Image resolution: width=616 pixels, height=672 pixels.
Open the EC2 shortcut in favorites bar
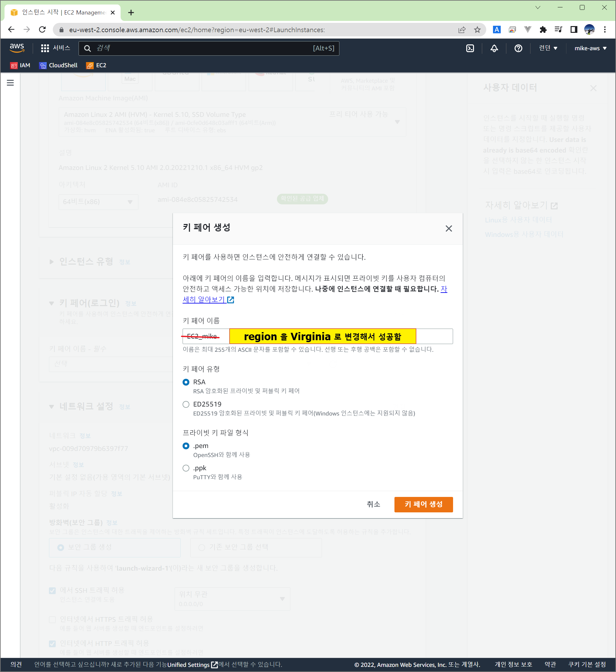(x=96, y=65)
